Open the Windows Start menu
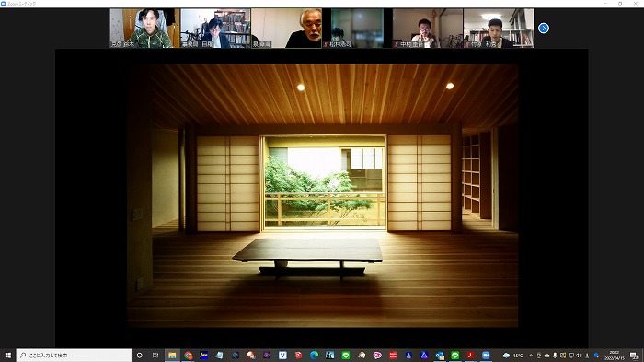The image size is (644, 362). [7, 355]
